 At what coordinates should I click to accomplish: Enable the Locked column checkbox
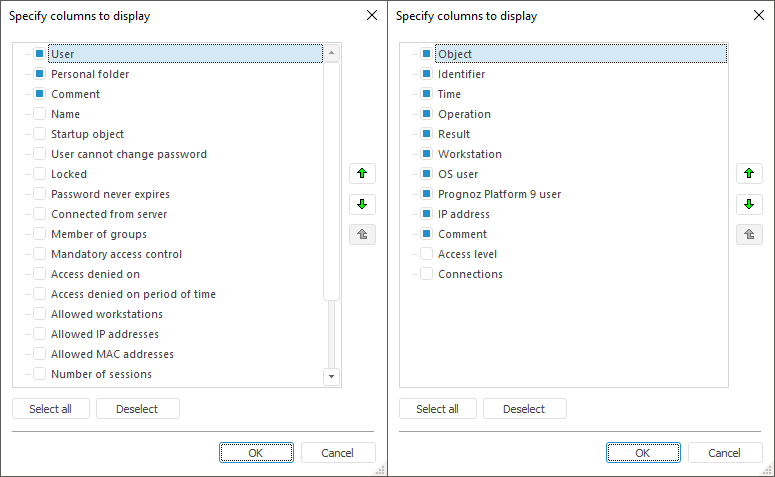click(40, 174)
